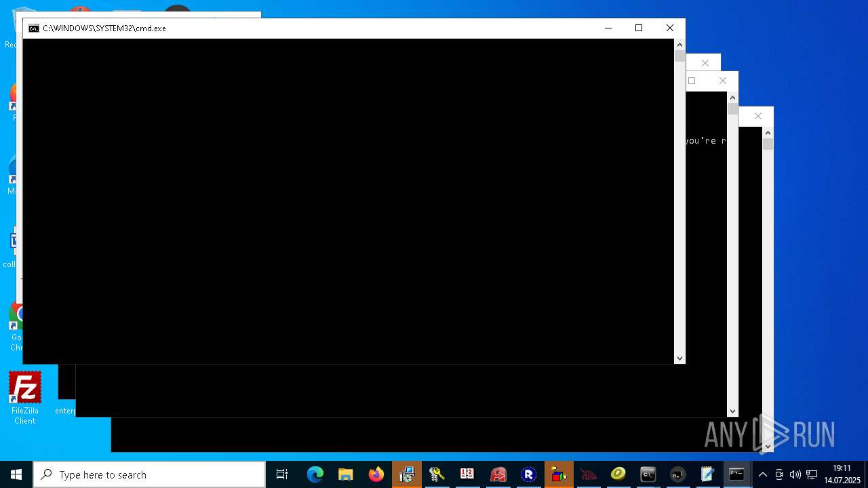Open File Explorer from the taskbar
Viewport: 868px width, 488px height.
click(346, 474)
